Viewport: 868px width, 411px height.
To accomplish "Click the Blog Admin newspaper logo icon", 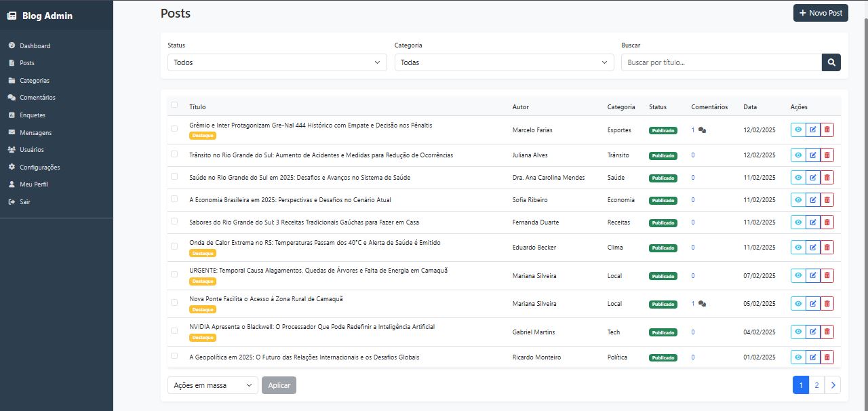I will [x=12, y=16].
